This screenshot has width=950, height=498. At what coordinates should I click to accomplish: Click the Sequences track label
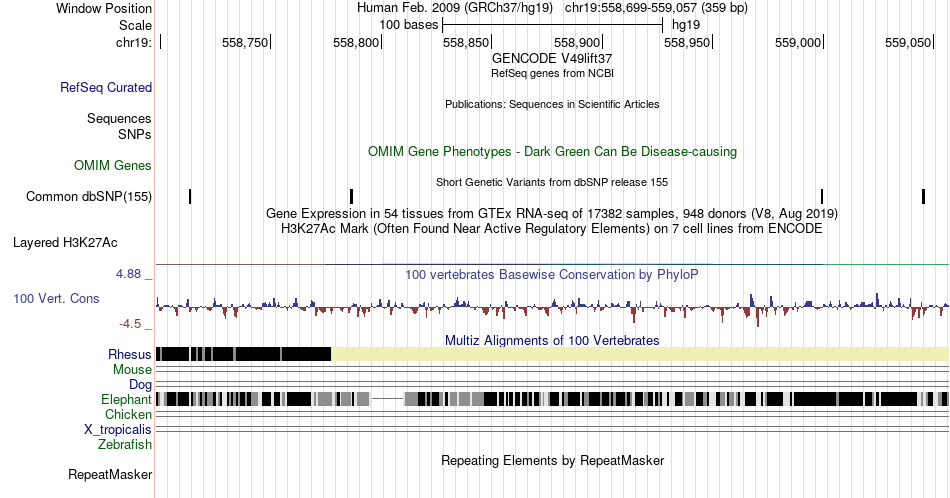click(x=119, y=118)
